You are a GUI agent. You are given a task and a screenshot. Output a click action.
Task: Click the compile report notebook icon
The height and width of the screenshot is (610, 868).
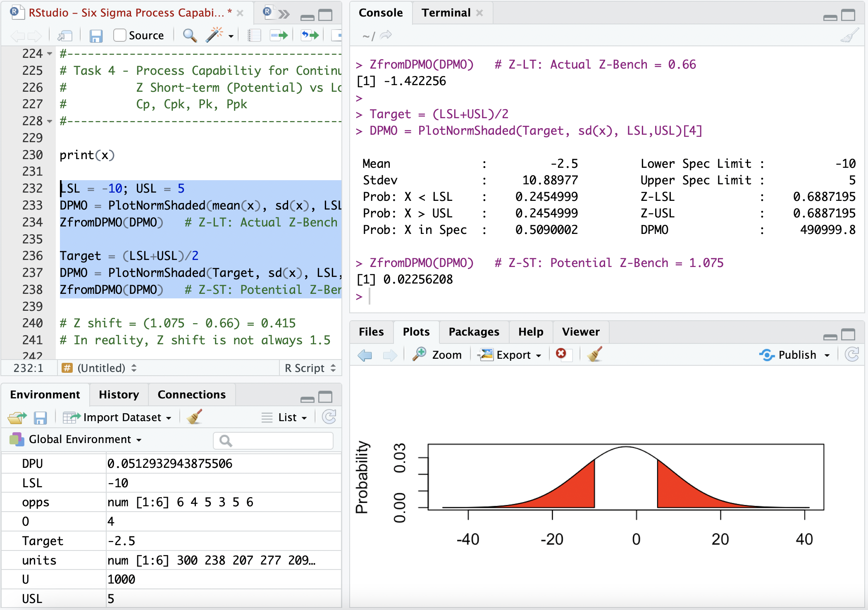click(x=254, y=36)
